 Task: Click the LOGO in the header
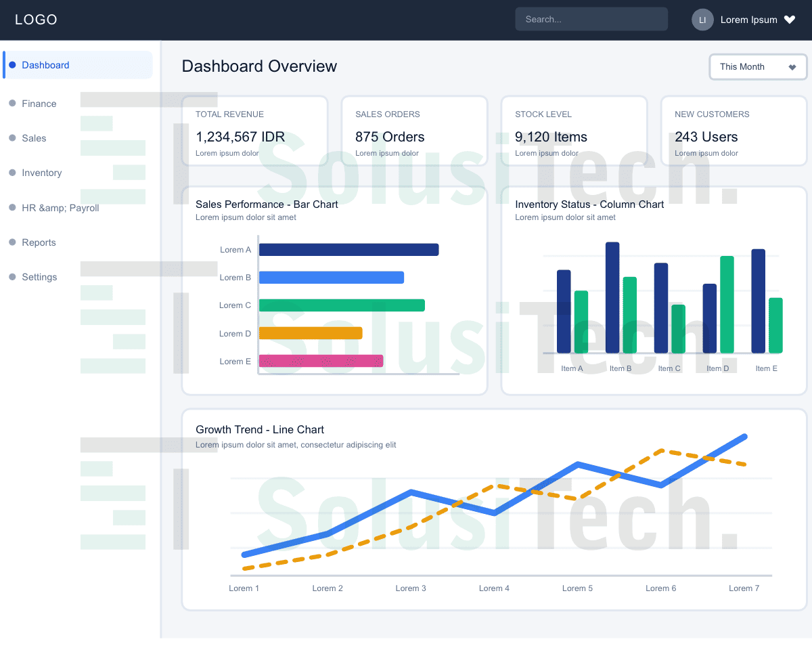(x=36, y=20)
